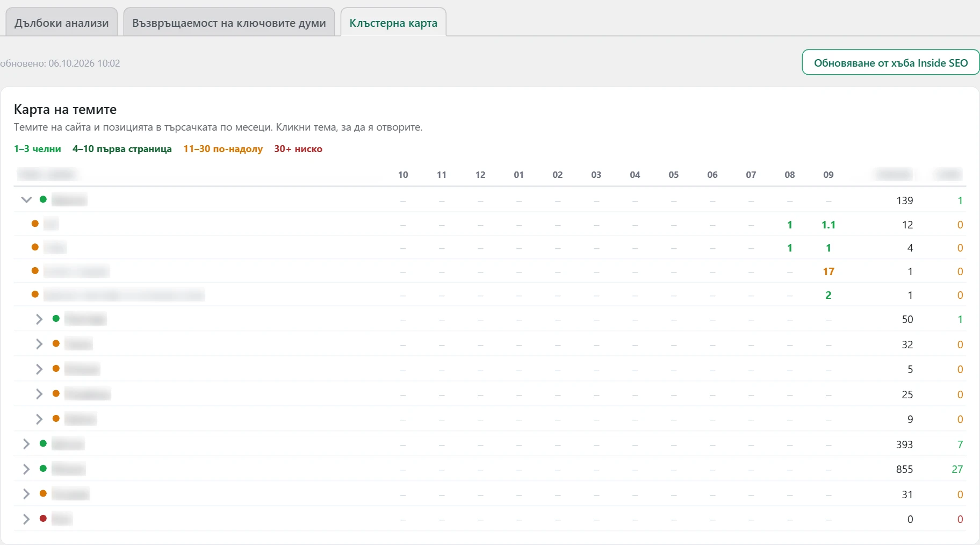Expand the topic row with count 31
The width and height of the screenshot is (980, 545).
(26, 494)
